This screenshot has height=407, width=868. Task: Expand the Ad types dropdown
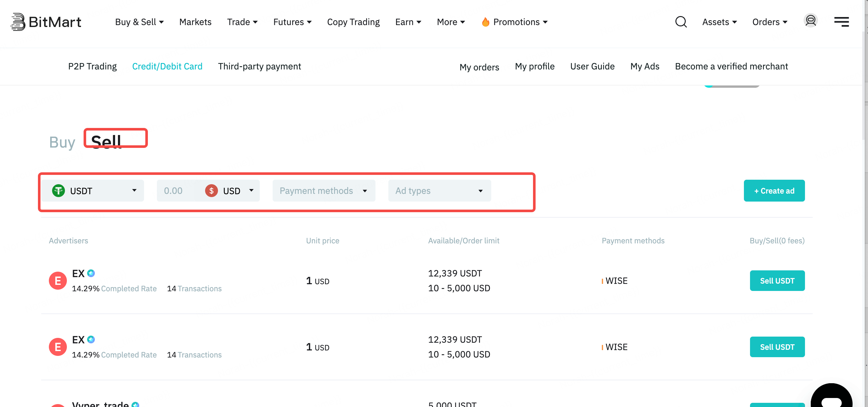(439, 191)
